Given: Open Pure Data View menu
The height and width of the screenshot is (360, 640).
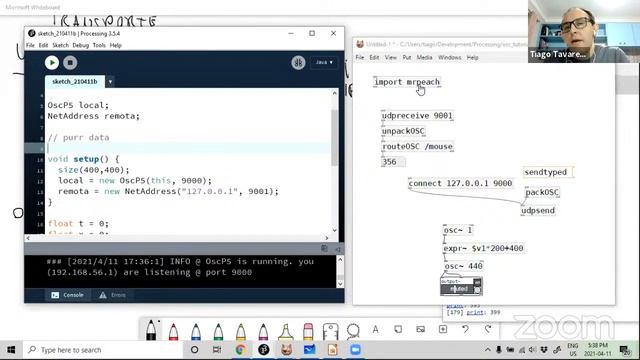Looking at the screenshot, I should pyautogui.click(x=391, y=58).
